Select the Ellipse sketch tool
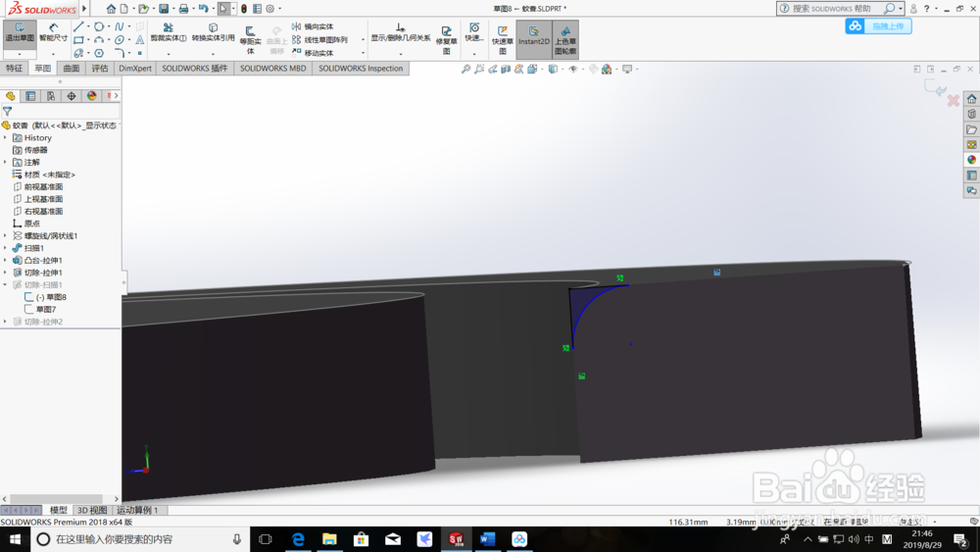This screenshot has width=980, height=552. pos(120,40)
